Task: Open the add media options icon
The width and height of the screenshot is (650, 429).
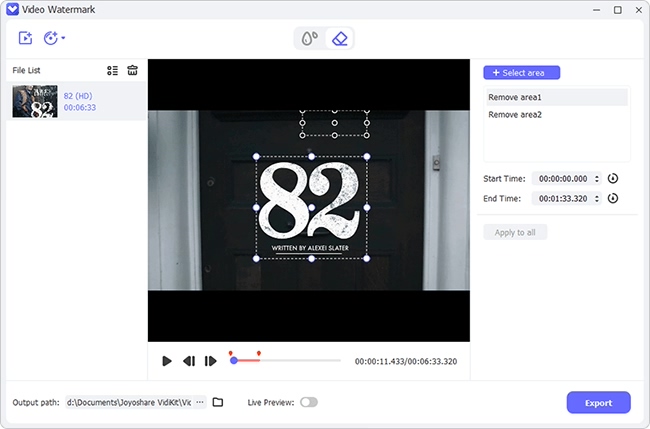Action: (x=51, y=38)
